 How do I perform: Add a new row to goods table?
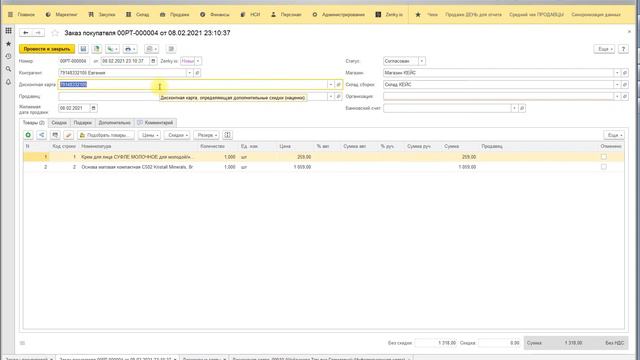[x=28, y=135]
